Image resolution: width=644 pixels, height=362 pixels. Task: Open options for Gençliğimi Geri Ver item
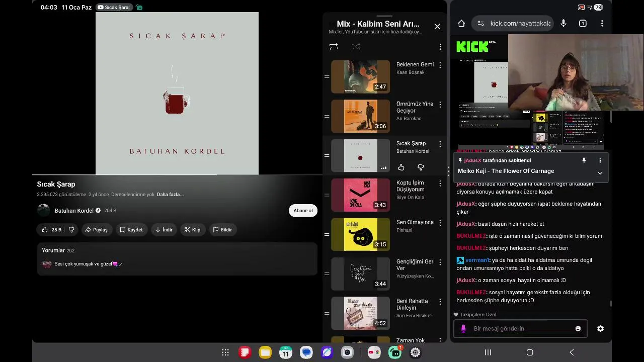(x=440, y=262)
